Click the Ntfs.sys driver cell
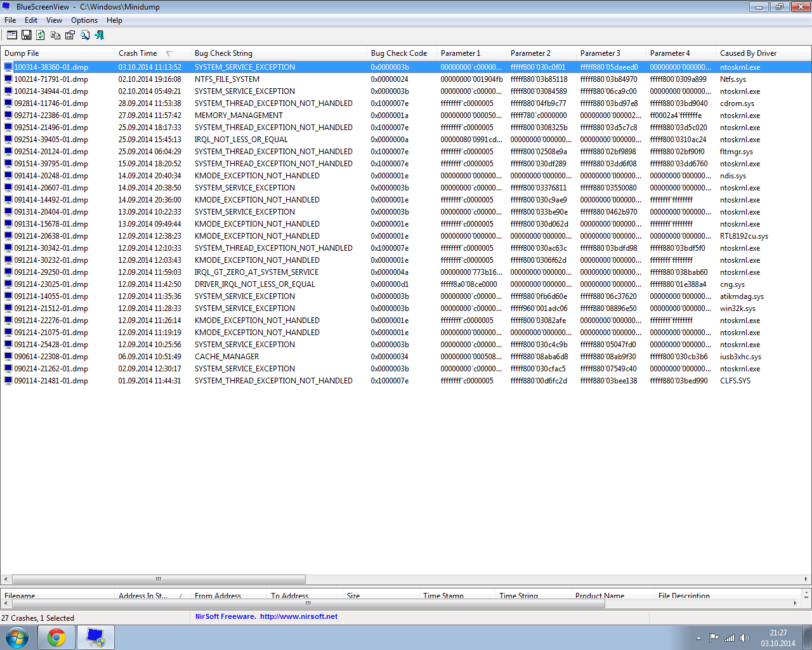Viewport: 812px width, 650px height. [733, 79]
